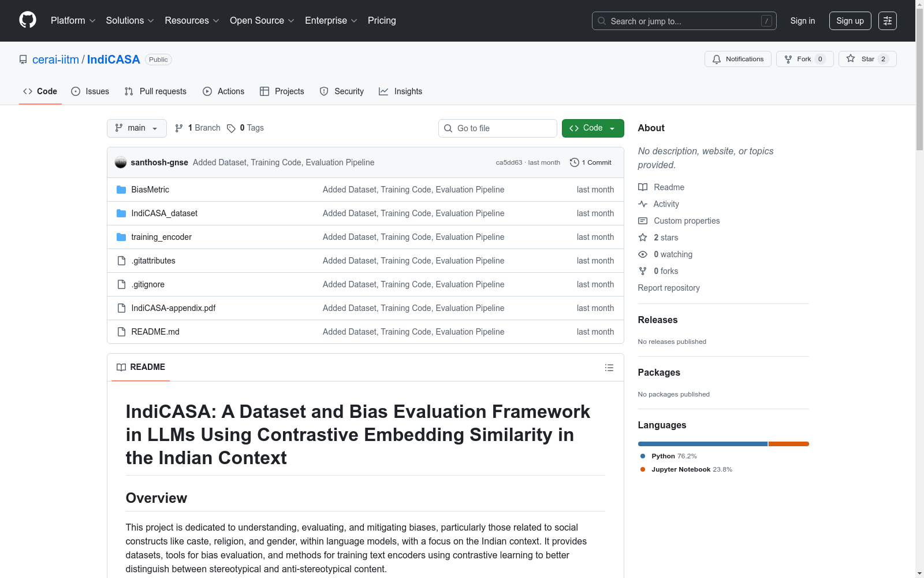Click the book icon beside Readme in About
The width and height of the screenshot is (924, 578).
pyautogui.click(x=643, y=187)
